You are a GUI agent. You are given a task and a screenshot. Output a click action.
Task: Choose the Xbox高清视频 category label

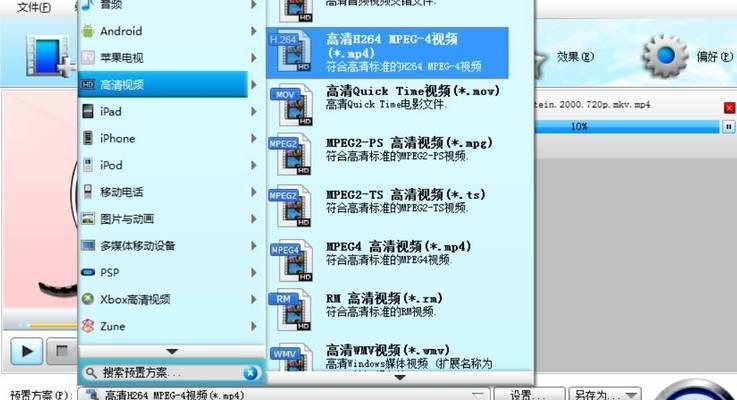(x=135, y=299)
